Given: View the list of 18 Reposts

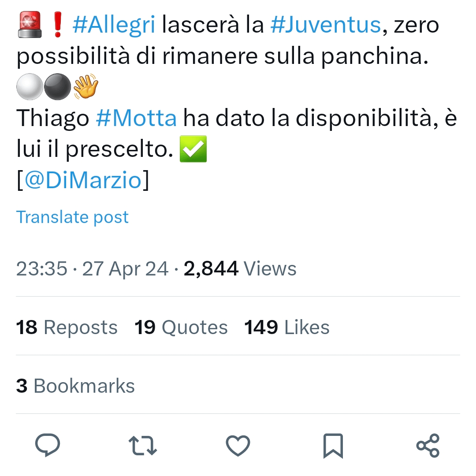Looking at the screenshot, I should tap(67, 327).
